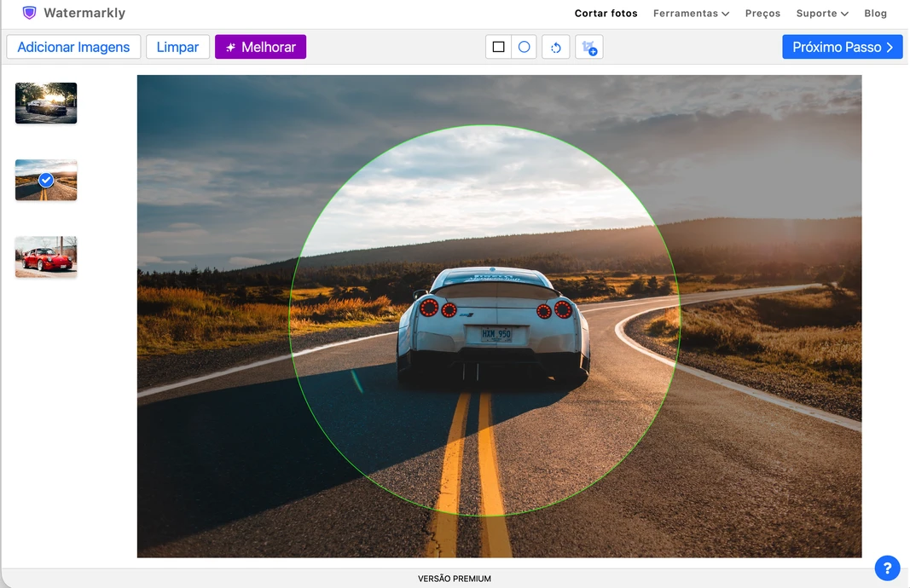The width and height of the screenshot is (910, 588).
Task: Click the sparkle icon on Melhorar
Action: [230, 48]
